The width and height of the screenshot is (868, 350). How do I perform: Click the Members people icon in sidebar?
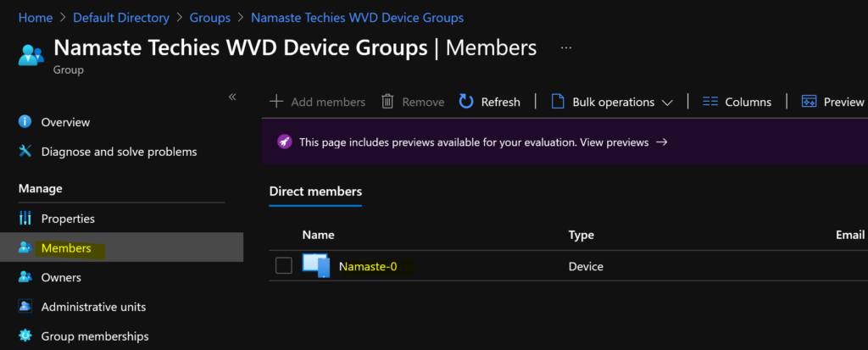click(x=25, y=247)
